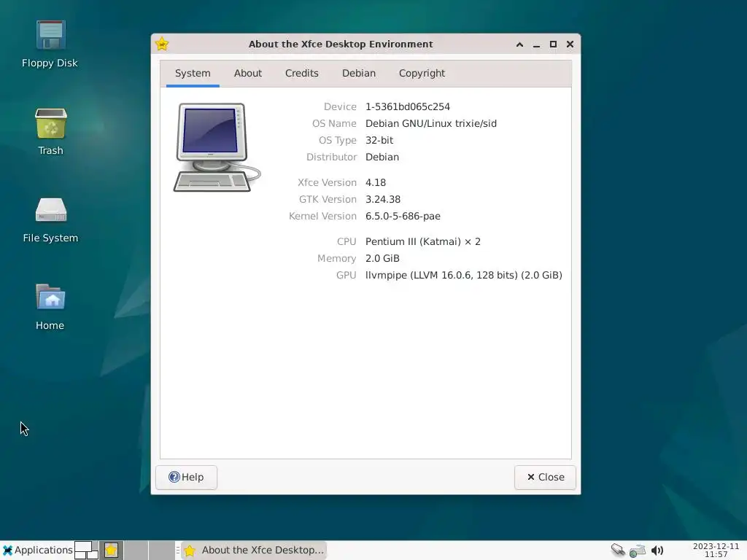This screenshot has width=747, height=560.
Task: Click the Close button at bottom
Action: [545, 477]
